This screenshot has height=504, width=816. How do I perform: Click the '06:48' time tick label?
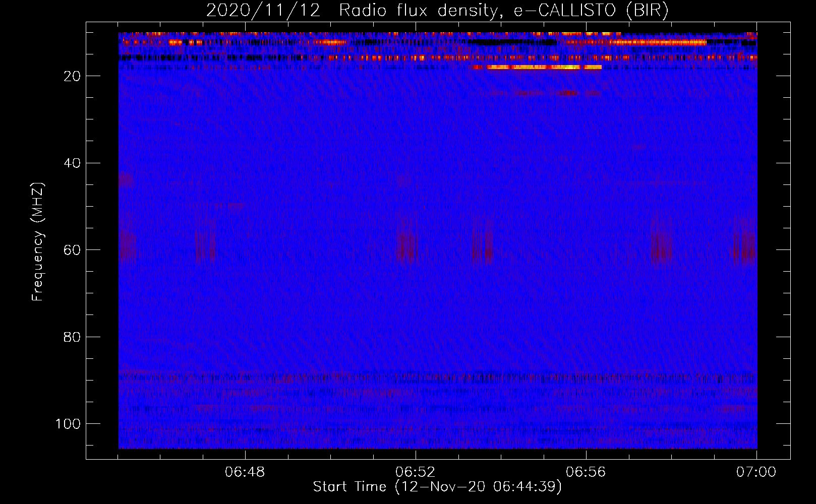[x=245, y=472]
